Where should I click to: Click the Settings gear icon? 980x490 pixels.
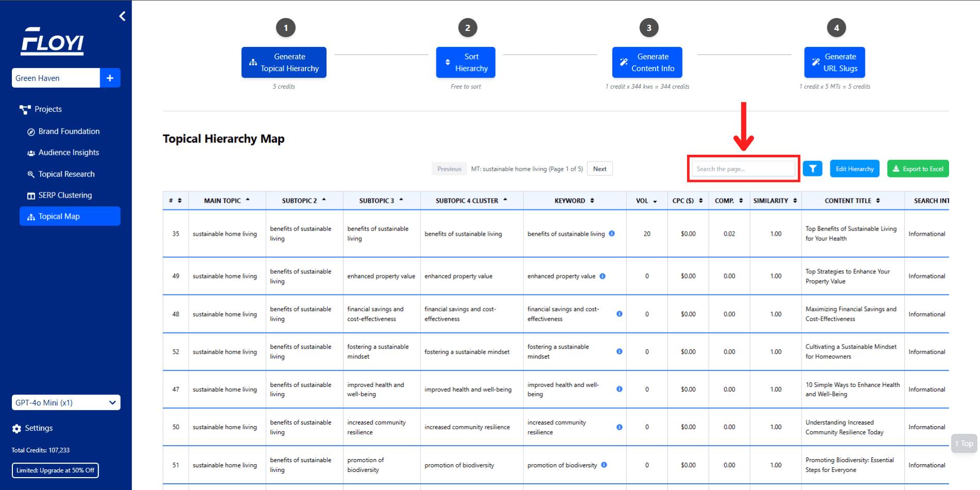pyautogui.click(x=17, y=429)
